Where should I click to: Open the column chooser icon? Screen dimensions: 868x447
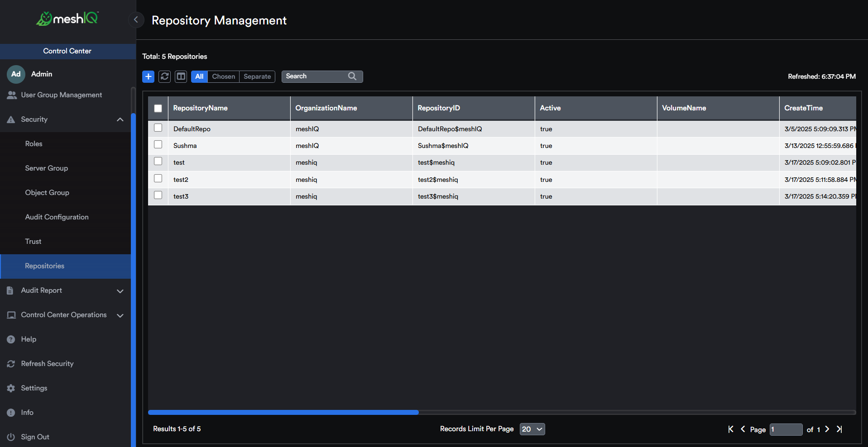tap(181, 76)
